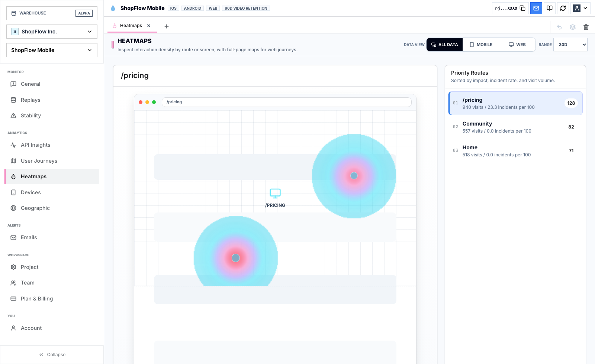Open the mail inbox icon
595x364 pixels.
pyautogui.click(x=536, y=8)
